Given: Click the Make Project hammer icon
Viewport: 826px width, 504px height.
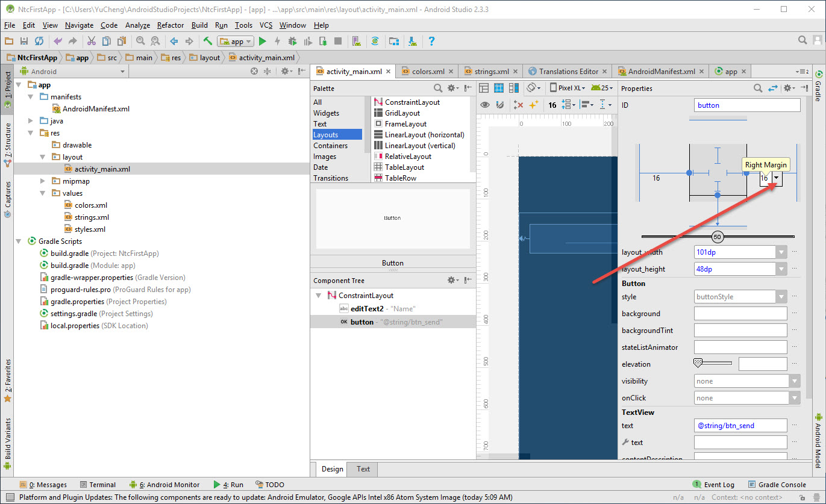Looking at the screenshot, I should [x=207, y=42].
